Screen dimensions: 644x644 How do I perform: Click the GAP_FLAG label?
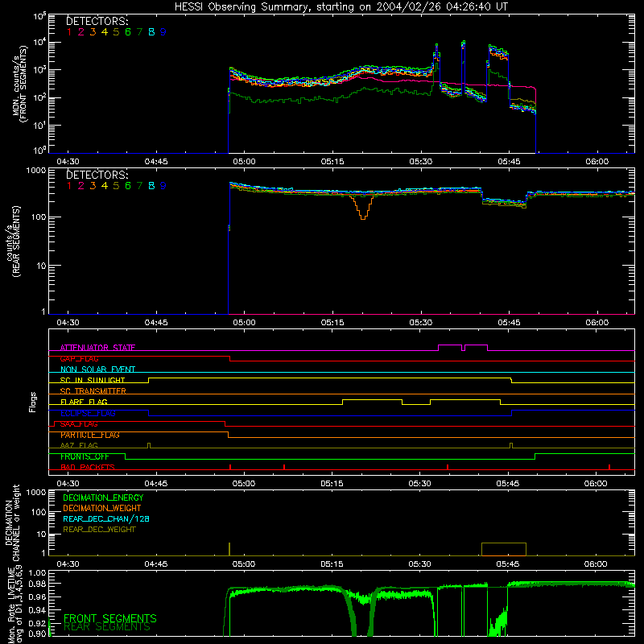[79, 358]
